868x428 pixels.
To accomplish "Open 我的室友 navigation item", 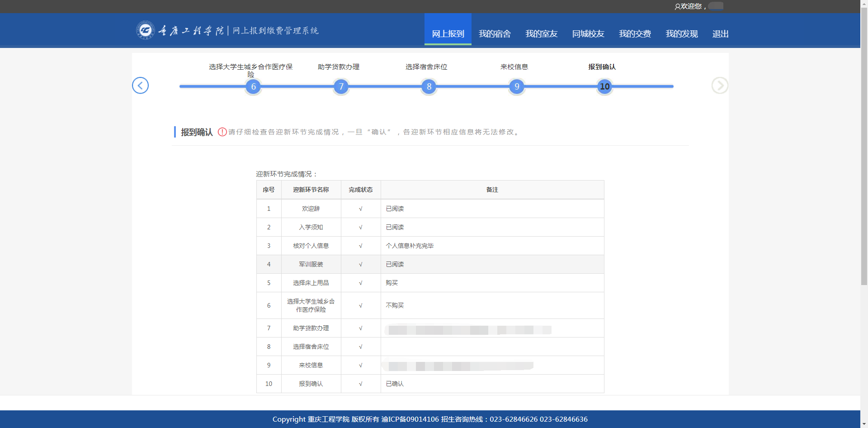I will [541, 34].
